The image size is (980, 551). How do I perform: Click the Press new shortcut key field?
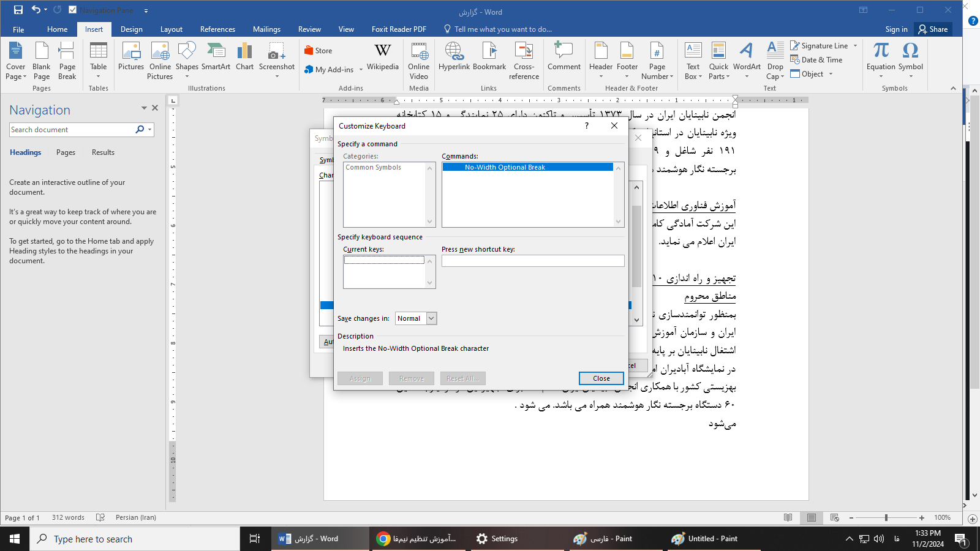533,261
